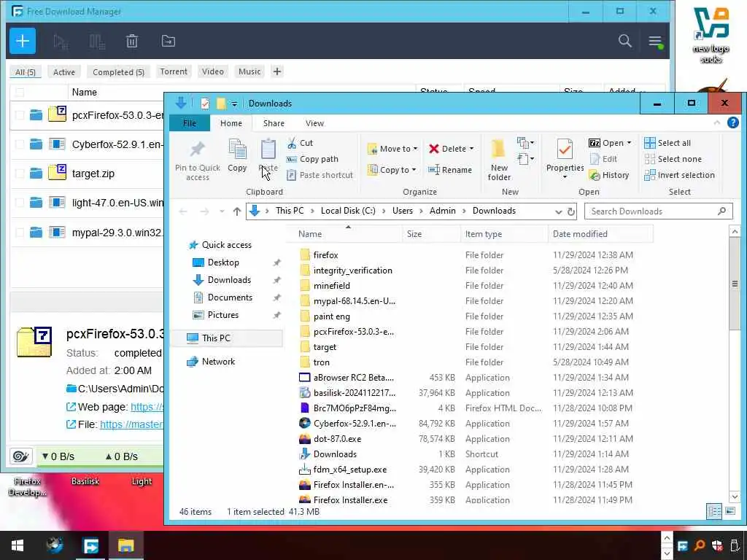Click the move-to-folder icon in FDM toolbar
This screenshot has height=560, width=747.
(x=169, y=41)
